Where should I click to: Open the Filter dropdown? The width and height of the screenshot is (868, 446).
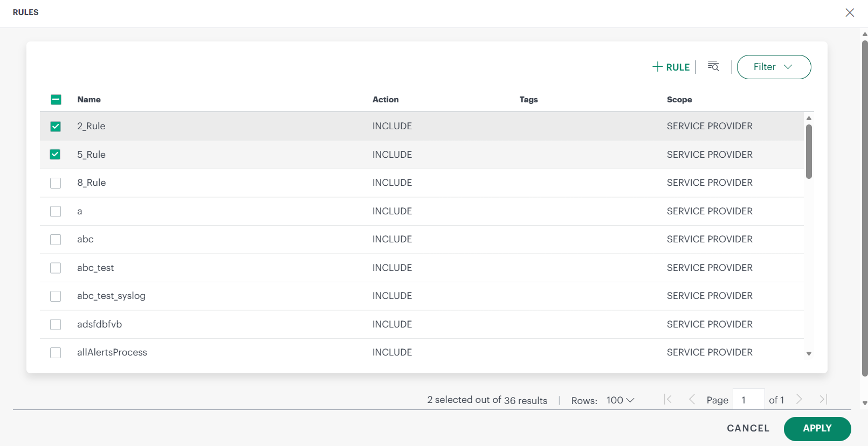[x=774, y=67]
